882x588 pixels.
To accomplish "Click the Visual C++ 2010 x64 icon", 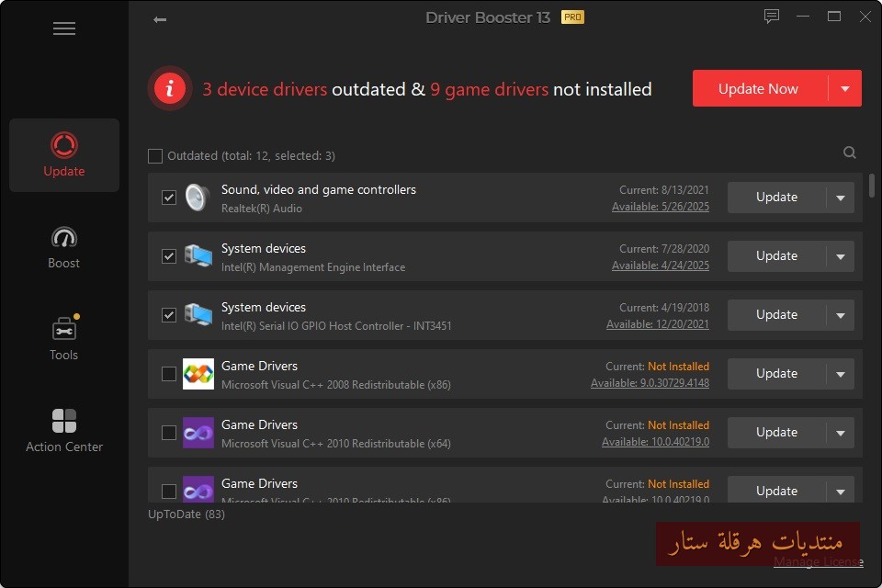I will (198, 433).
